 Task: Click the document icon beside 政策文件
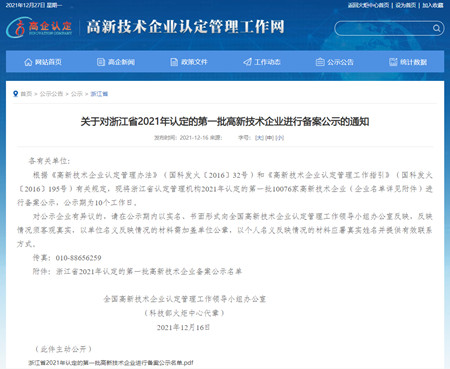[x=174, y=62]
